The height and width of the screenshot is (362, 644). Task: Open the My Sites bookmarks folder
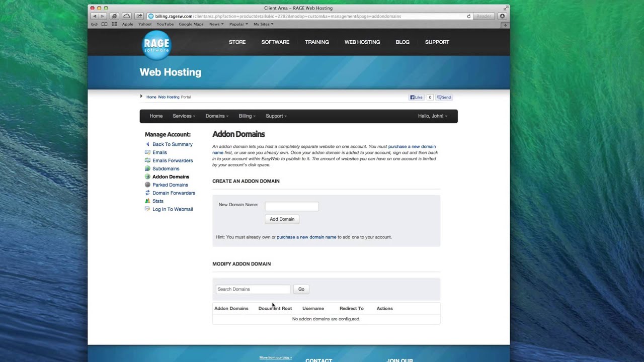pyautogui.click(x=264, y=24)
